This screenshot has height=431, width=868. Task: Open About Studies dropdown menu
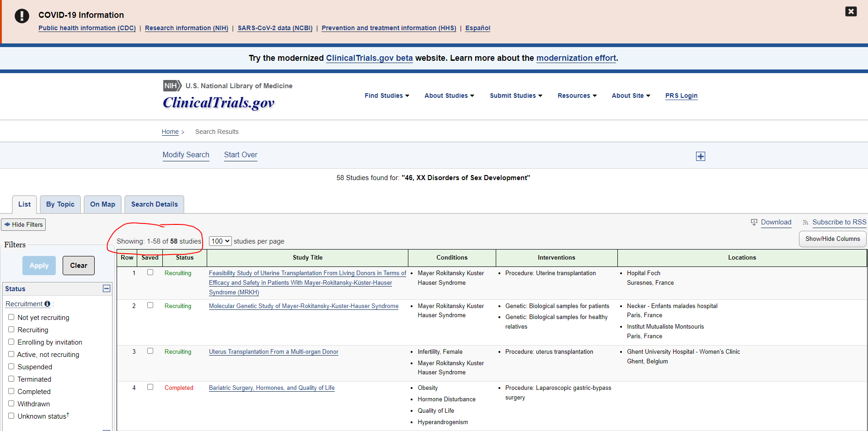coord(449,96)
